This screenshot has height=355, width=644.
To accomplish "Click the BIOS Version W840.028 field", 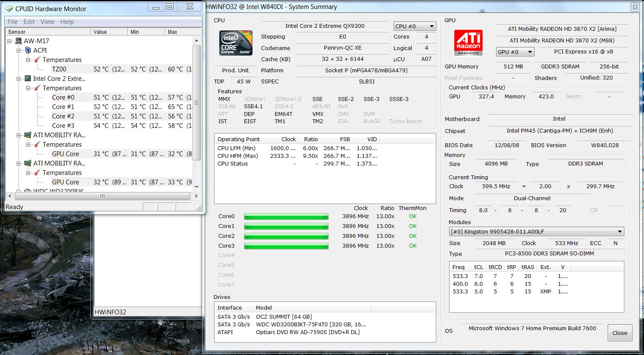I will (x=605, y=145).
